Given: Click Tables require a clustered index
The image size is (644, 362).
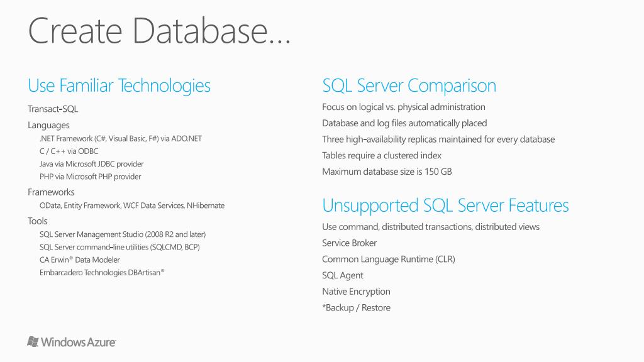Looking at the screenshot, I should (x=382, y=156).
